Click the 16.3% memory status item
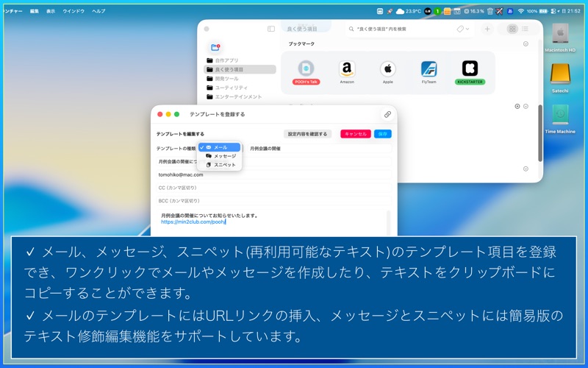Image resolution: width=588 pixels, height=368 pixels. pyautogui.click(x=474, y=11)
